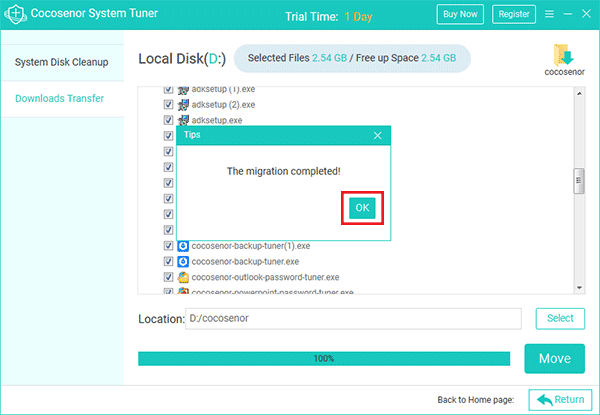Select the adksetup (2).exe file name
600x415 pixels.
click(223, 105)
